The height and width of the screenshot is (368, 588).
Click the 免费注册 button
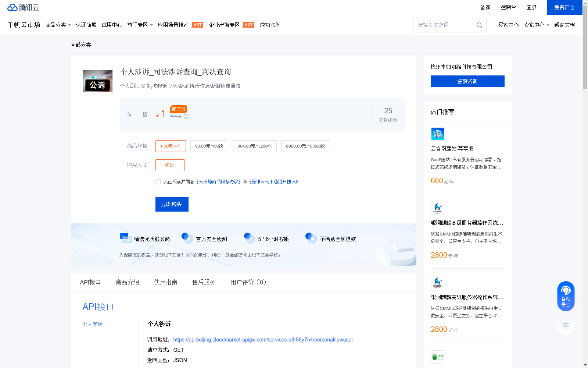point(564,7)
